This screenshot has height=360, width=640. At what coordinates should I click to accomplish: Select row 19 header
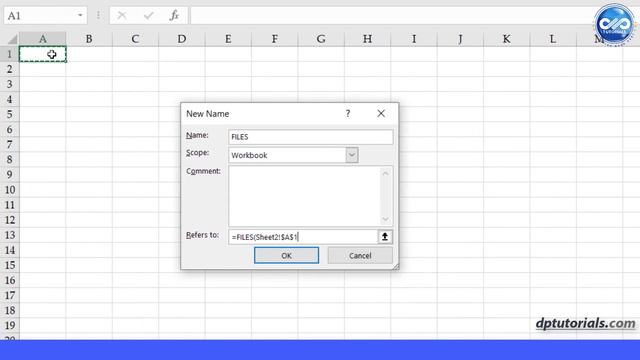9,326
